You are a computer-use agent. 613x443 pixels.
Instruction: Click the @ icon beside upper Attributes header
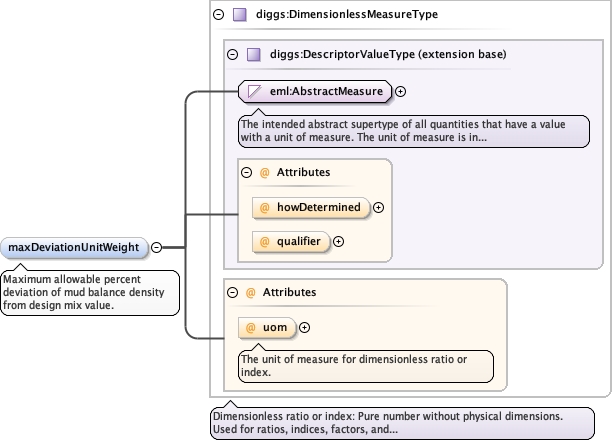(x=265, y=172)
